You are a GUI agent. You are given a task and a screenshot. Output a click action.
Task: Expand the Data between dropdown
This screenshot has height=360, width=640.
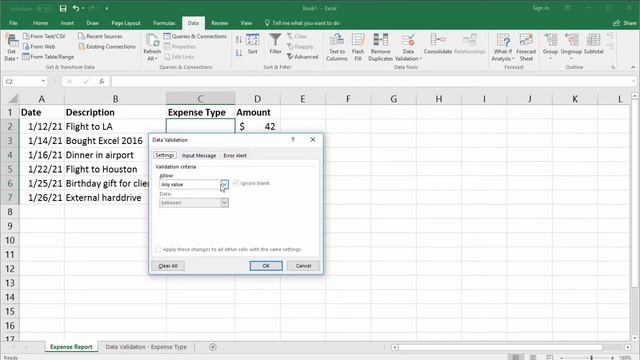tap(224, 203)
